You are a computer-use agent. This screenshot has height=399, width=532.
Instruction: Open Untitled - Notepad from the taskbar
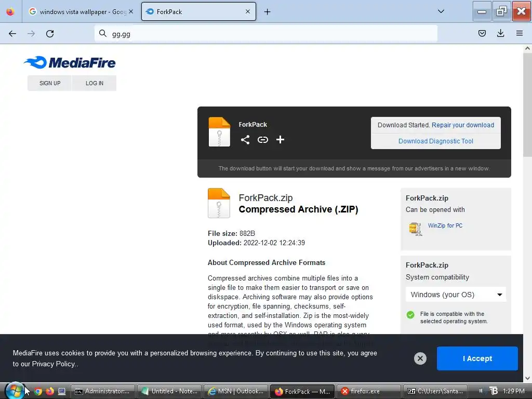click(170, 391)
